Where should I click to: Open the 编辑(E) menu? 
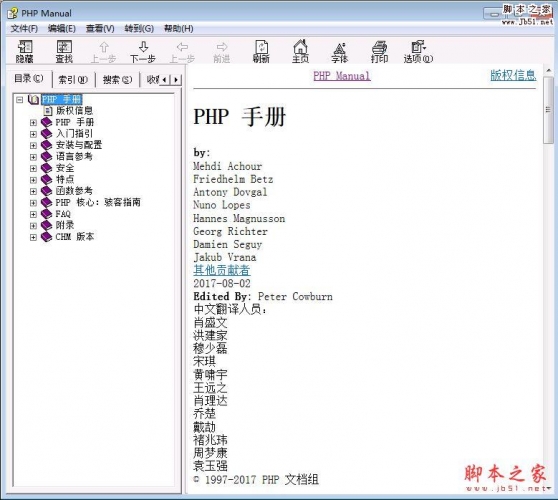(x=62, y=28)
